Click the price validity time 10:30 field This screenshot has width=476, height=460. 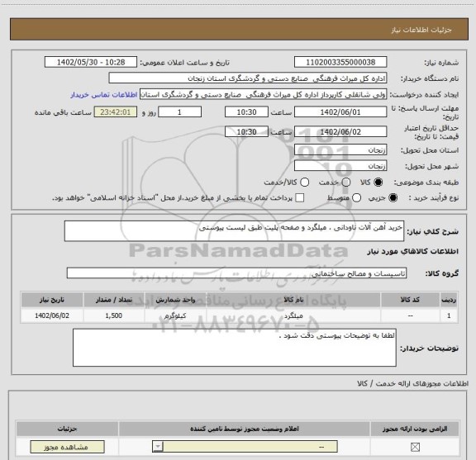tap(246, 131)
